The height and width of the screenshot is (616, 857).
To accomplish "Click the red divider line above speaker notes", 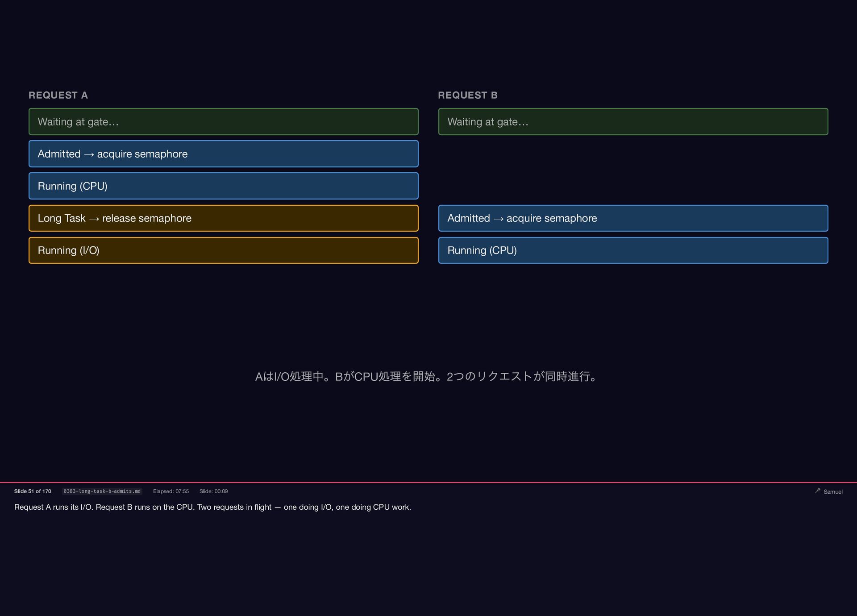I will pos(428,483).
